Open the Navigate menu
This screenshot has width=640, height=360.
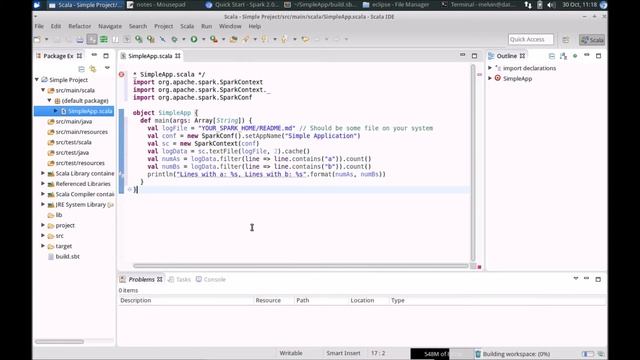coord(110,26)
